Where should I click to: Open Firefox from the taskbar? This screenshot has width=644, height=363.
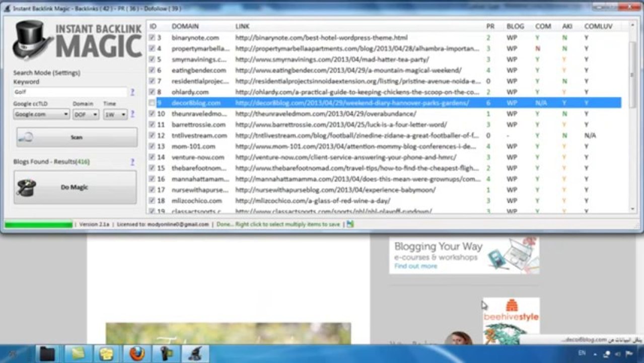[x=137, y=354]
